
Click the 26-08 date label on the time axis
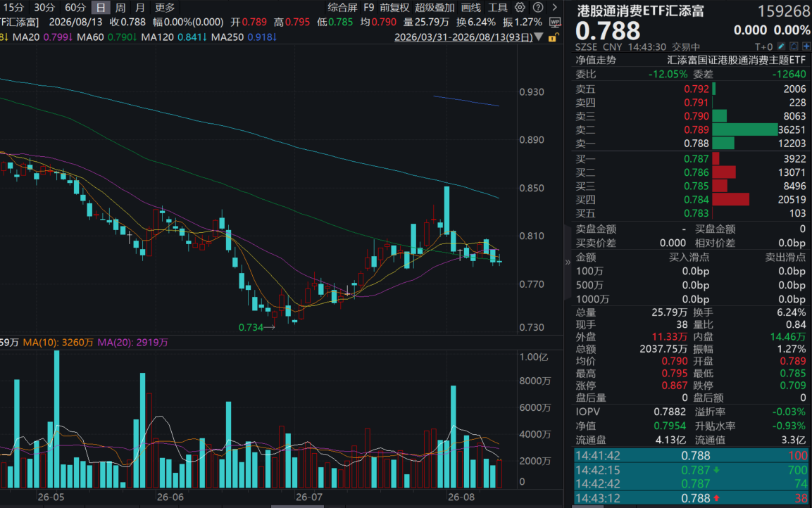tap(461, 497)
